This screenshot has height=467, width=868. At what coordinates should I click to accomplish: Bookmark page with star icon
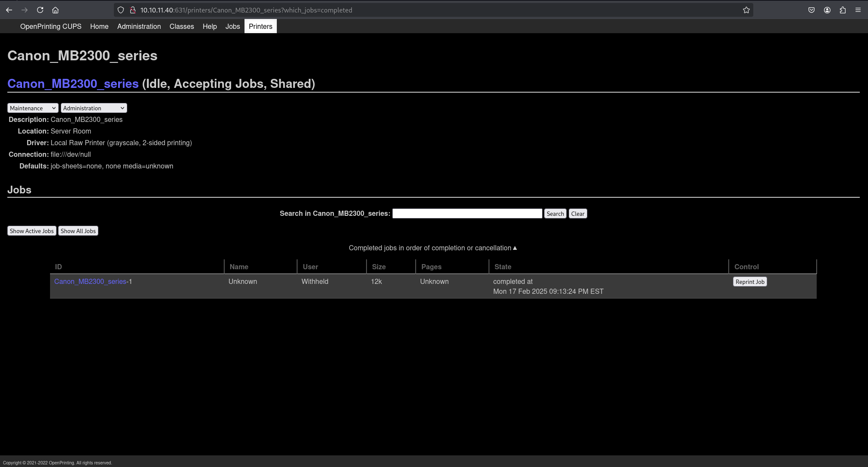pos(746,10)
